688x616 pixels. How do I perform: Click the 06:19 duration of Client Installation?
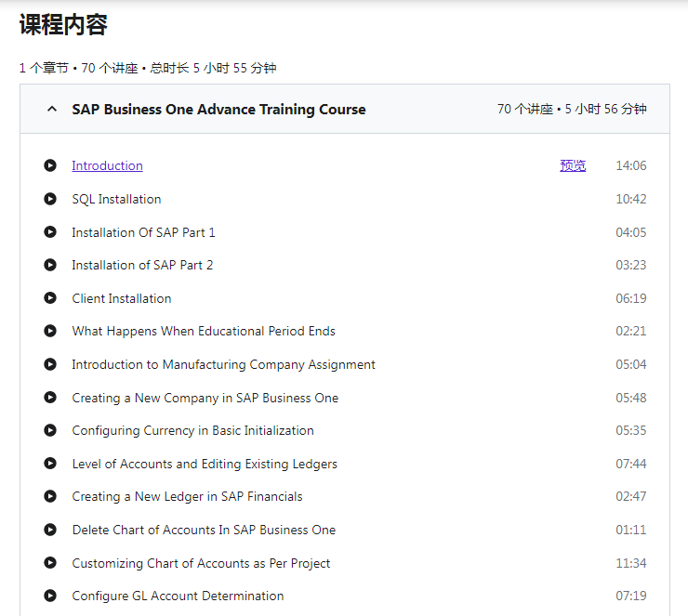[x=631, y=298]
